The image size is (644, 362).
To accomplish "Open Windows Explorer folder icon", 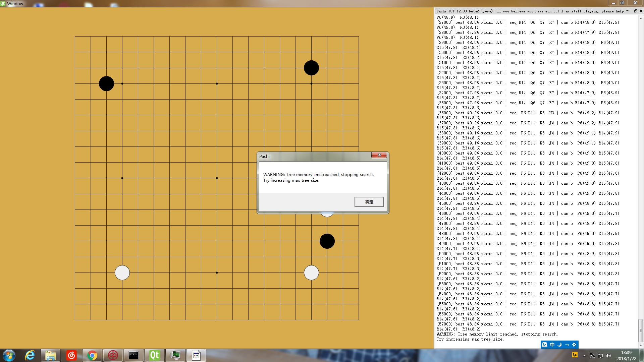I will coord(51,355).
